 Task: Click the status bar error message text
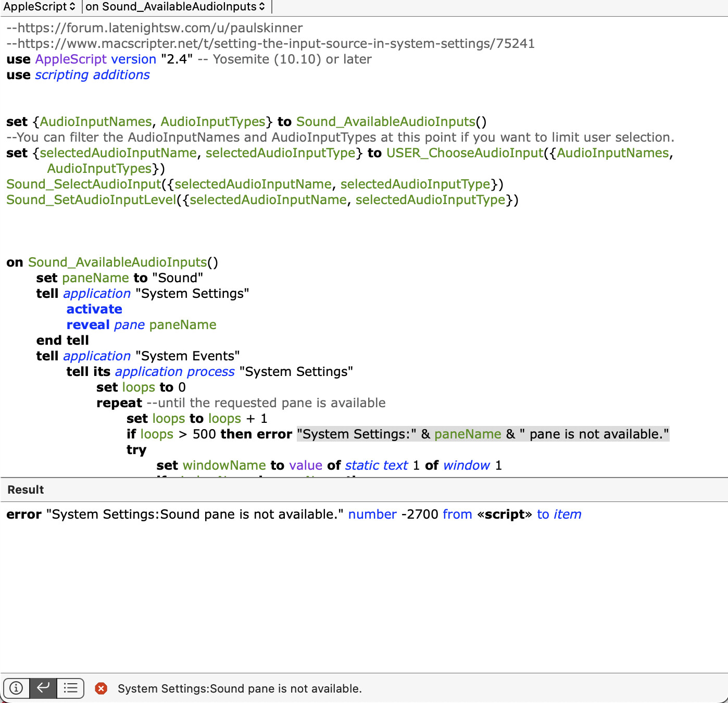pyautogui.click(x=240, y=688)
